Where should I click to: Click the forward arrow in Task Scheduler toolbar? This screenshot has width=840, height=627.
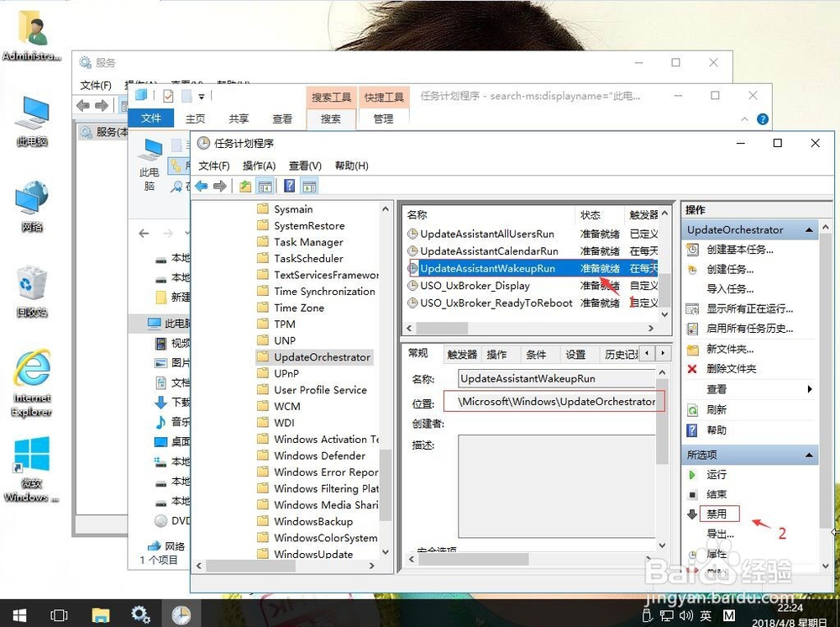pyautogui.click(x=219, y=187)
